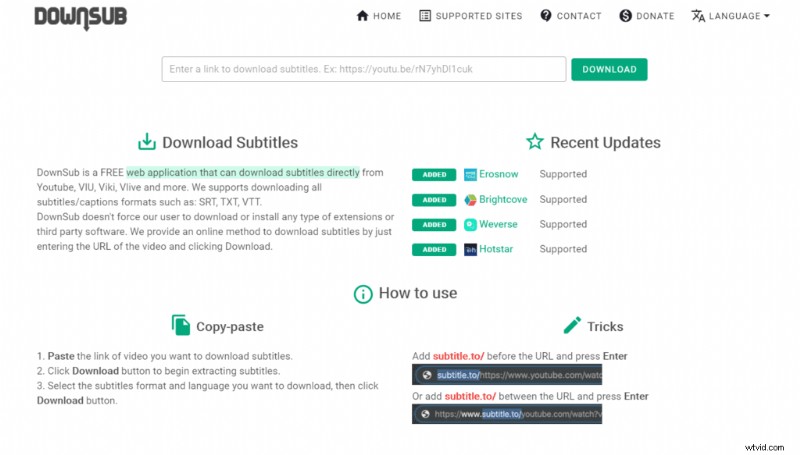Click the Weverse site icon
800x455 pixels.
pos(470,224)
